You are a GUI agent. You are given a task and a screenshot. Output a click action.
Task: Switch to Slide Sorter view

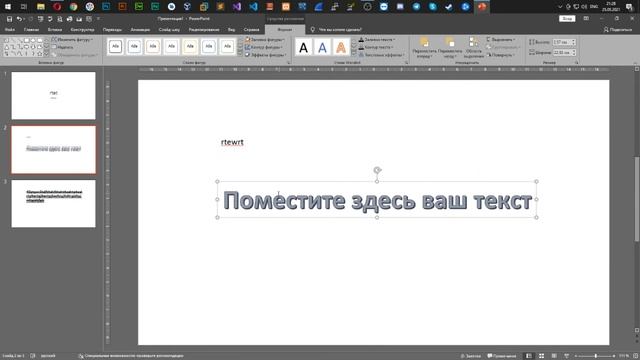click(541, 356)
